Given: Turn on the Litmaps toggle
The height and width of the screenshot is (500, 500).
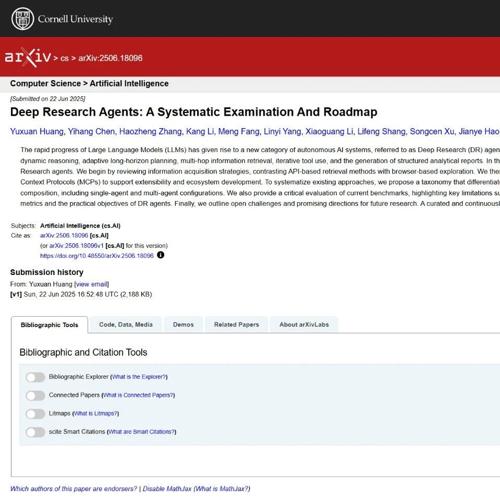Looking at the screenshot, I should tap(35, 414).
